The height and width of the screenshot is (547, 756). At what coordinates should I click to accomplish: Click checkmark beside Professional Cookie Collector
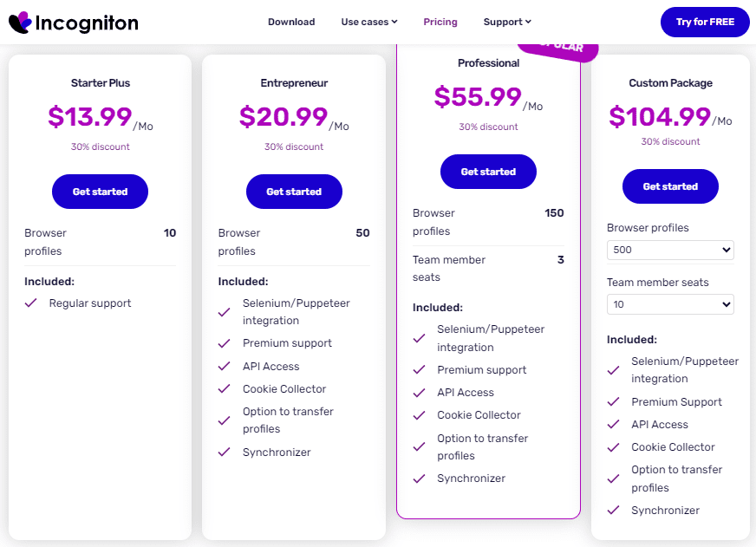(x=420, y=415)
